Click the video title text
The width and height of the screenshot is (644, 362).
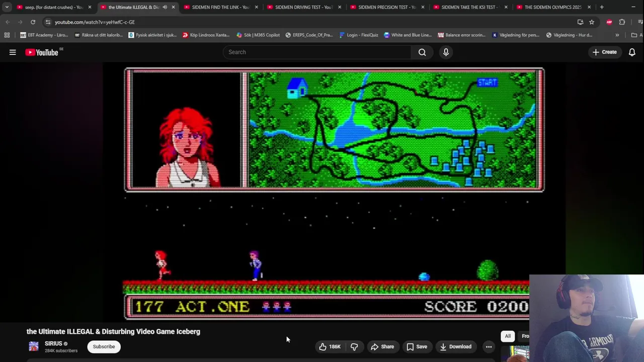(113, 332)
